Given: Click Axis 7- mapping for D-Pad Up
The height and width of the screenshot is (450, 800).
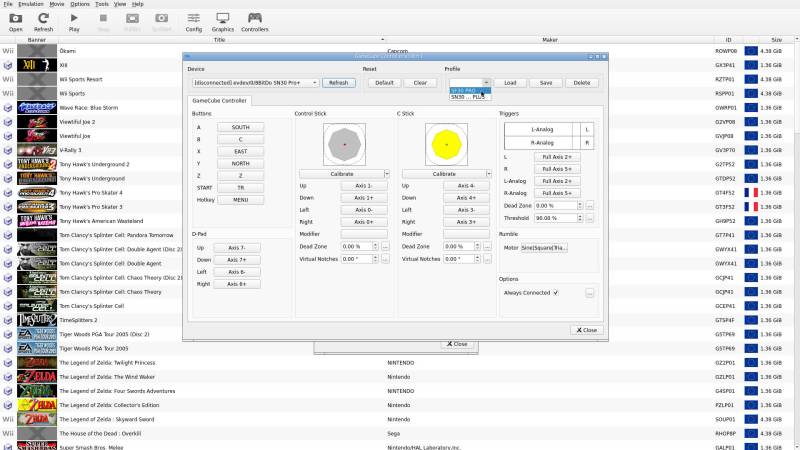Looking at the screenshot, I should (x=236, y=247).
